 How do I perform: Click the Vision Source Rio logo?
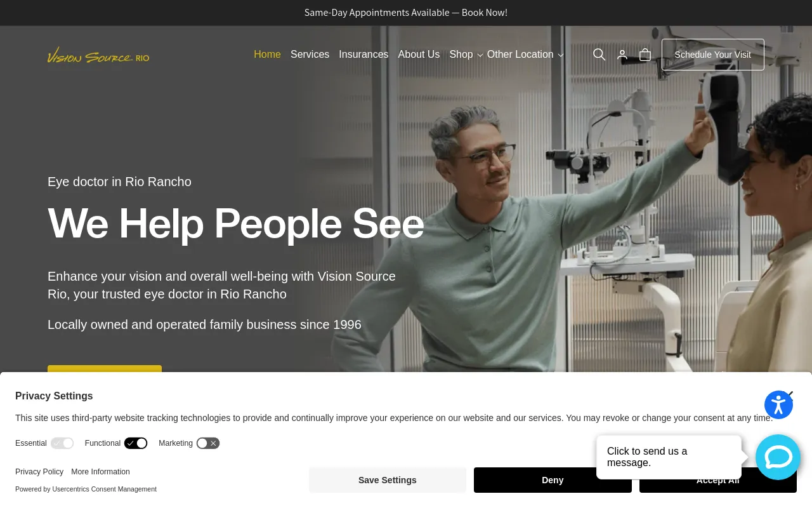point(98,55)
